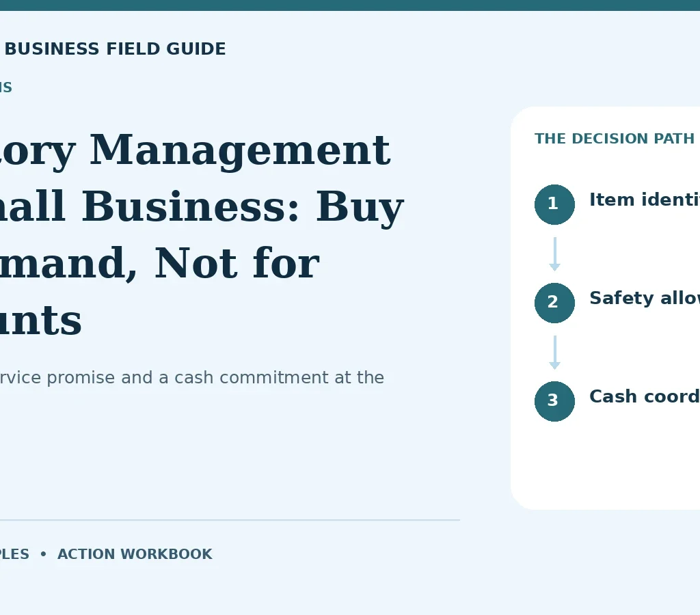Select step 2 circle in decision path
The width and height of the screenshot is (700, 615).
tap(554, 303)
